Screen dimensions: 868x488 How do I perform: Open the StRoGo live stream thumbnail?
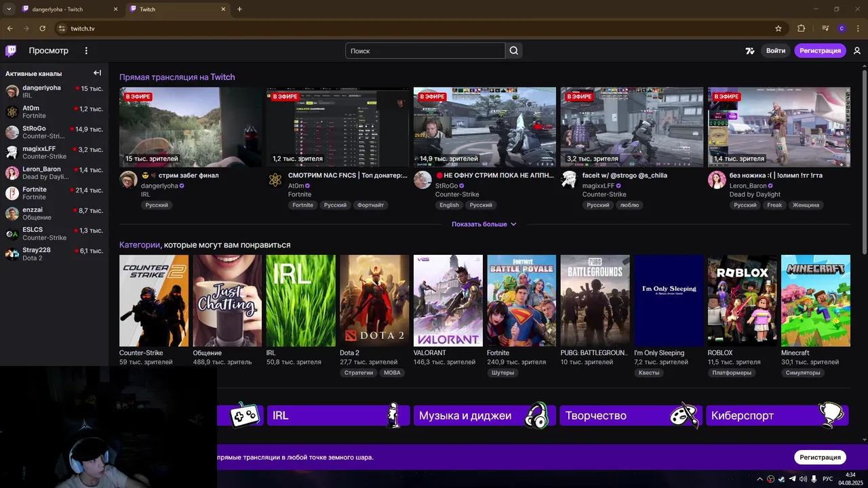tap(485, 127)
